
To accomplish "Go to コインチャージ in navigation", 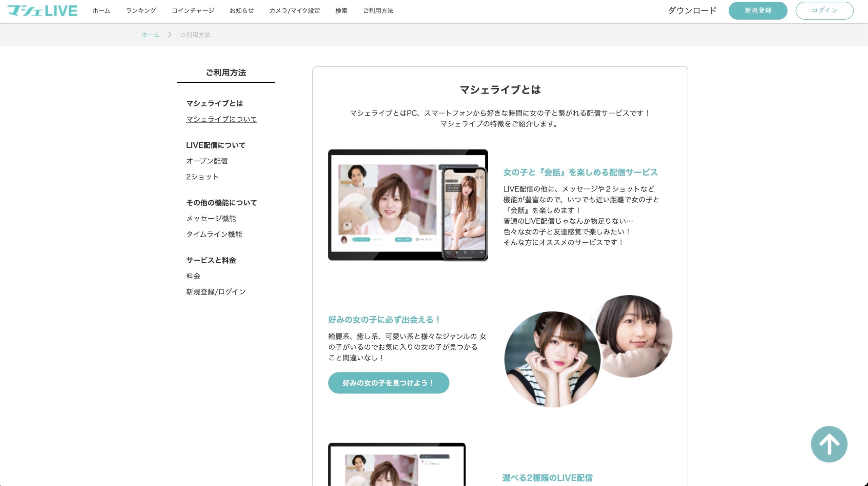I will [193, 11].
